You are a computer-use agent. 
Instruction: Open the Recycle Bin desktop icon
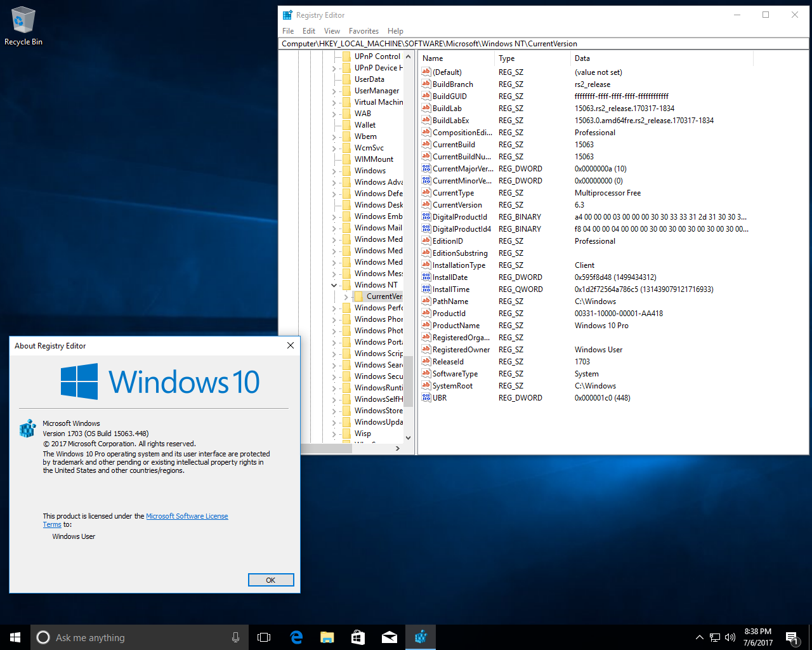pyautogui.click(x=23, y=26)
